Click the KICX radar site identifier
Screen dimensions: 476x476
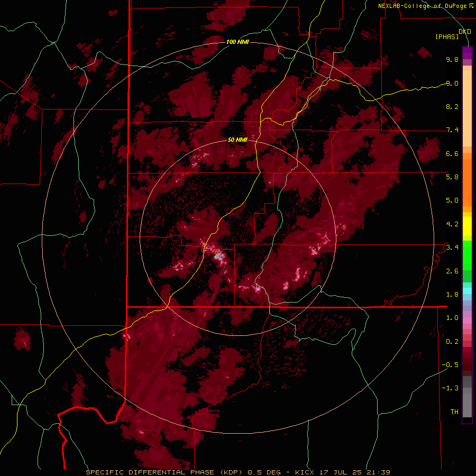click(305, 472)
